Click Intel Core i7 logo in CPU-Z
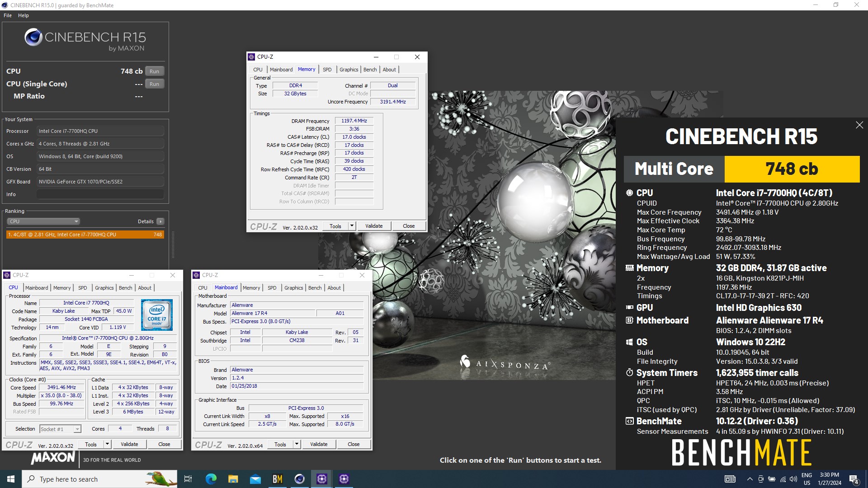The height and width of the screenshot is (488, 868). [x=156, y=314]
